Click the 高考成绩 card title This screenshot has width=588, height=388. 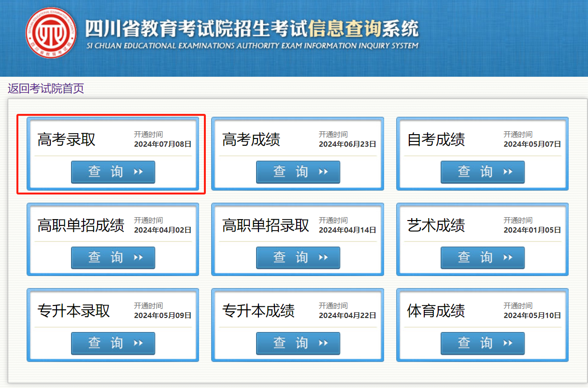[251, 139]
